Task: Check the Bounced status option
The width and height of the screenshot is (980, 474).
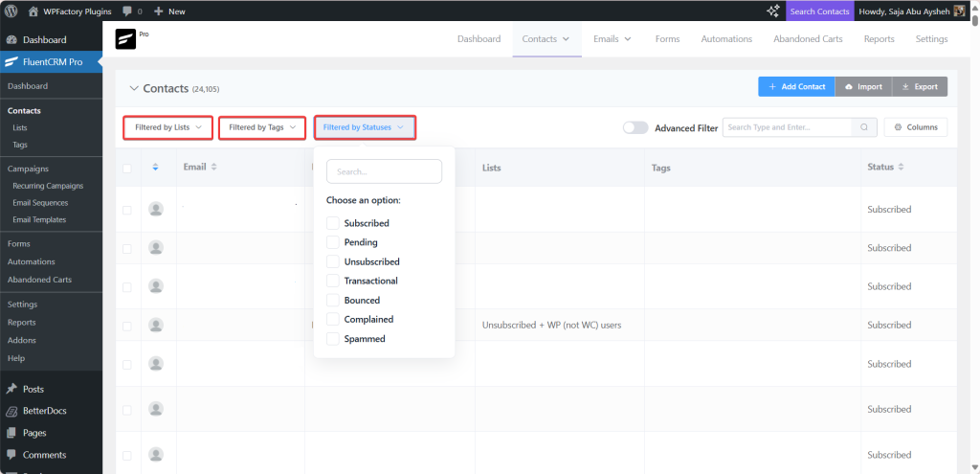Action: (x=333, y=300)
